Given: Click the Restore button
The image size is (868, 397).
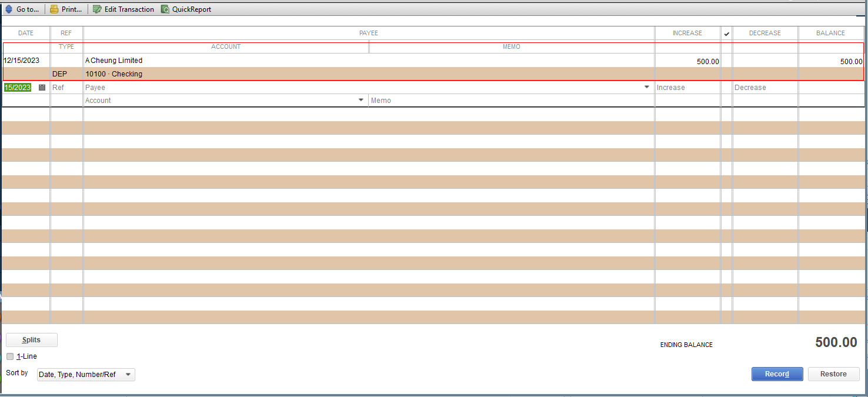Looking at the screenshot, I should coord(833,374).
